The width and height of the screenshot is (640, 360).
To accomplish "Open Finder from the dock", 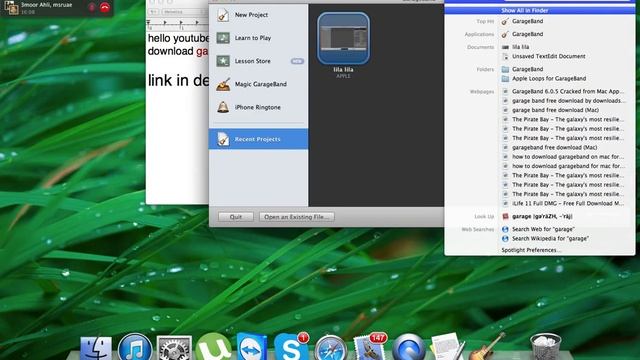I will tap(96, 349).
